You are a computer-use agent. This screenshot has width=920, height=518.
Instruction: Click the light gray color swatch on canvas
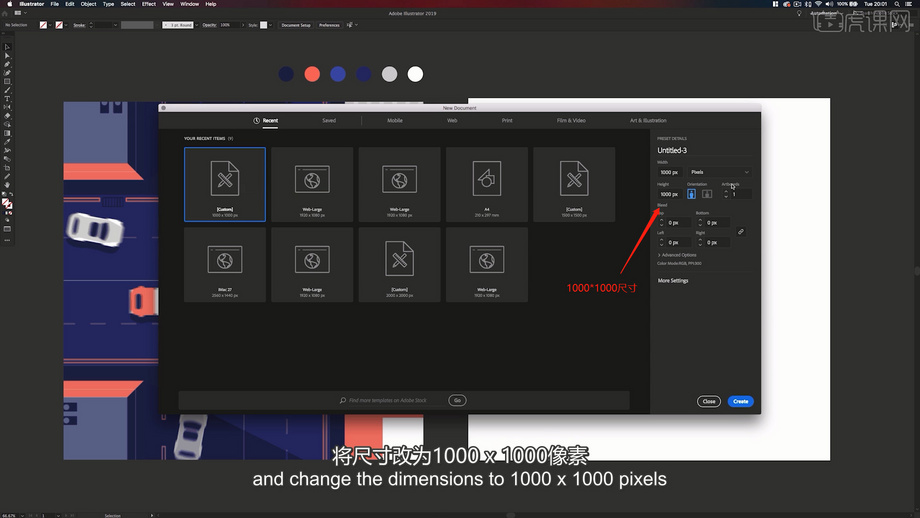(390, 74)
